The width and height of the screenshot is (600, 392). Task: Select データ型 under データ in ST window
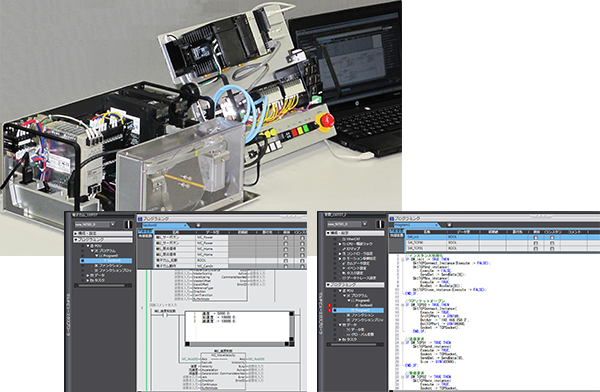[355, 330]
